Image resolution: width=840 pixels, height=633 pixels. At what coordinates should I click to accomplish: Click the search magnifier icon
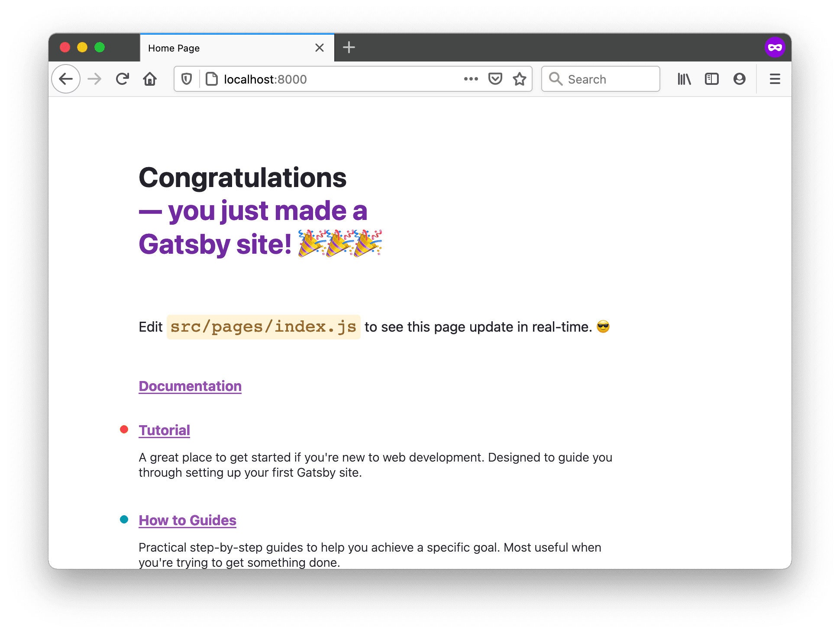(556, 79)
